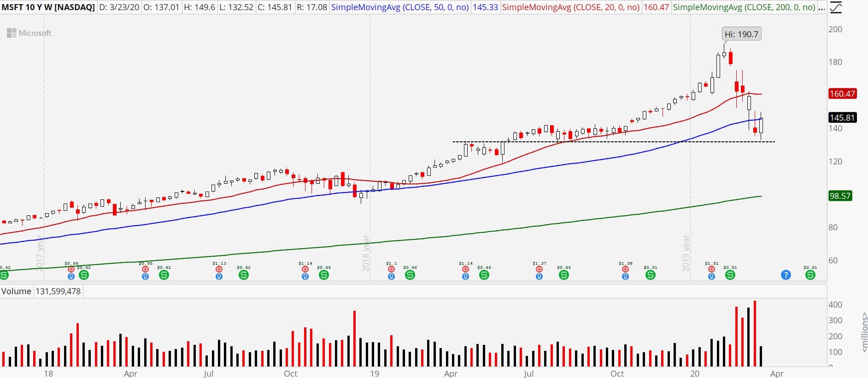This screenshot has width=868, height=378.
Task: Select the MSFT 10 Y W [NASDAQ] symbol label
Action: tap(48, 7)
